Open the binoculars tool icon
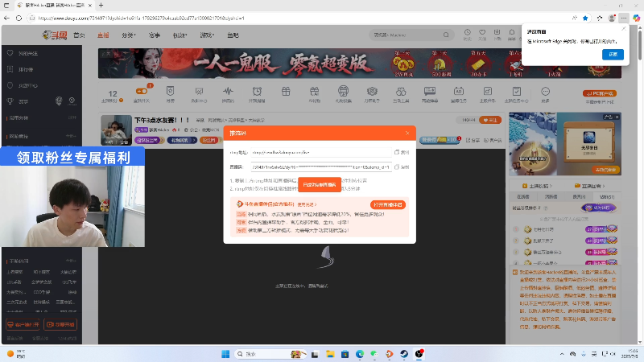Screen dimensions: 644x362 [401, 91]
